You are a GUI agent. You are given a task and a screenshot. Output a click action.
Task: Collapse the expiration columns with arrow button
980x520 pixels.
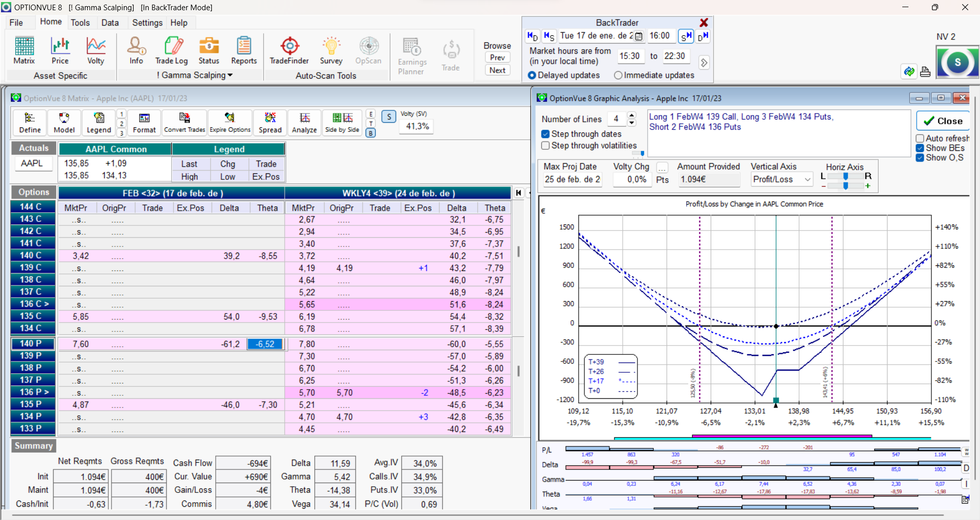(x=518, y=193)
